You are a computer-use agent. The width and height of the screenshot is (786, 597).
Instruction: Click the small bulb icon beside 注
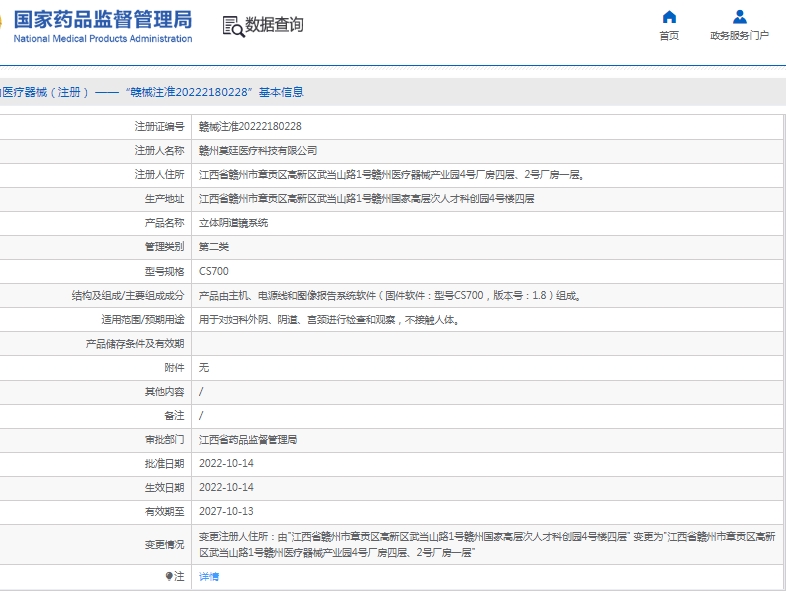(169, 576)
